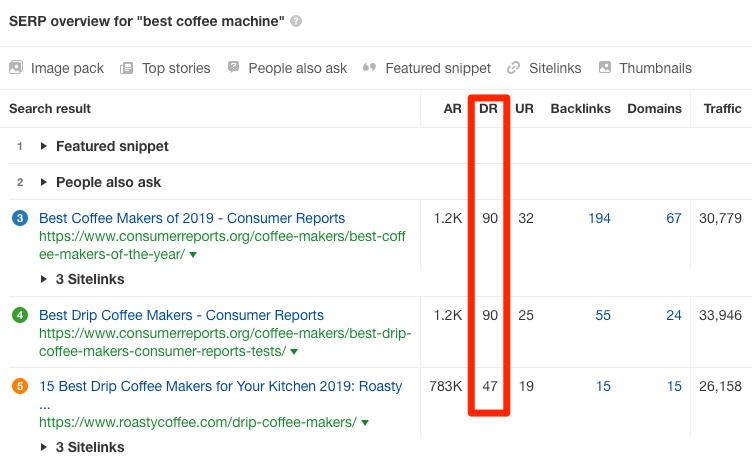Open Best Drip Coffee Makers Consumer Reports link
Screen dimensions: 752x462
coord(181,315)
